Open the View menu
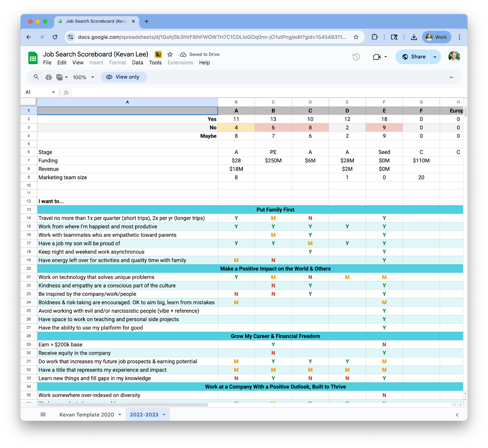488x448 pixels. tap(78, 63)
